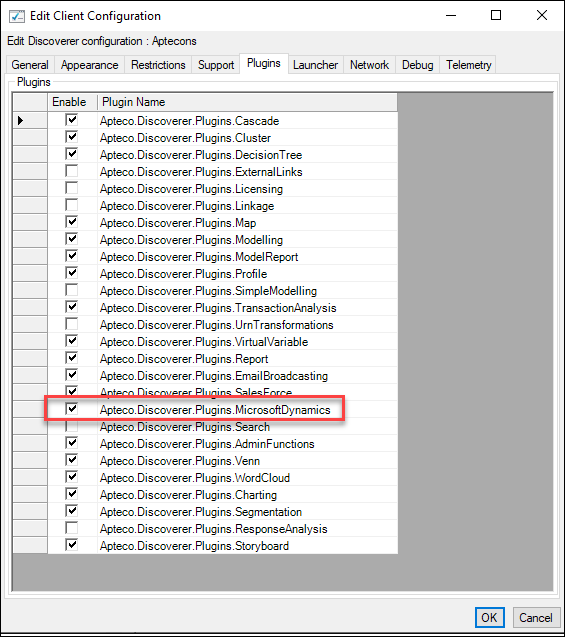Select the Plugins tab
This screenshot has height=637, width=565.
pyautogui.click(x=264, y=63)
